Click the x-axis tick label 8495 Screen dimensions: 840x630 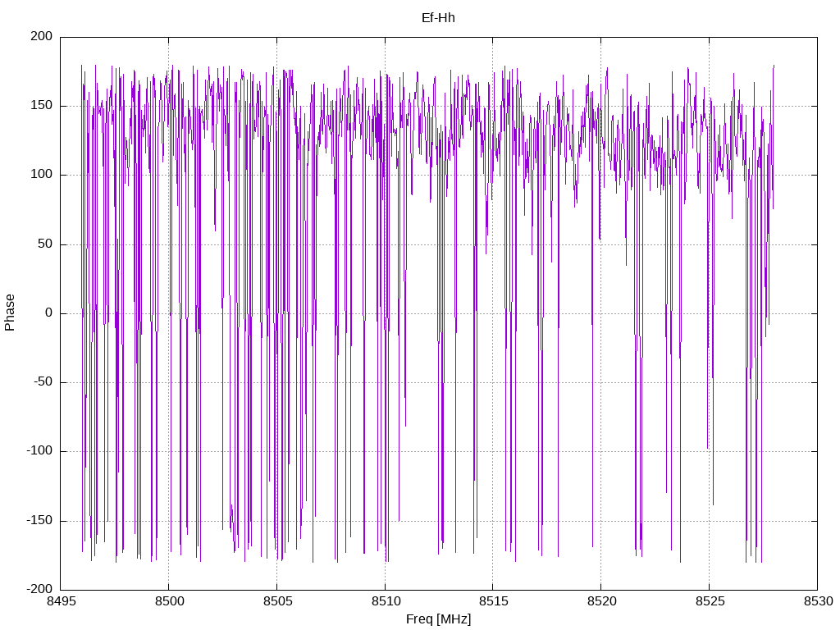[61, 601]
